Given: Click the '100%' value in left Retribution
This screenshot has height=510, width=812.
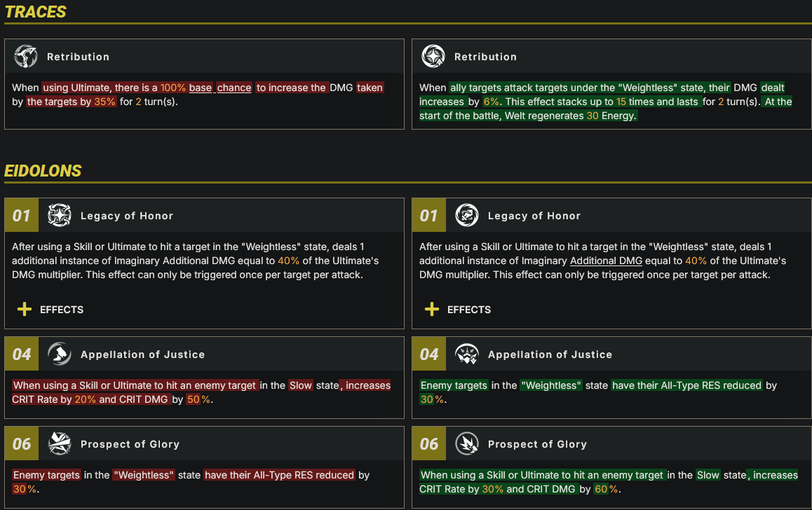Looking at the screenshot, I should [x=173, y=88].
